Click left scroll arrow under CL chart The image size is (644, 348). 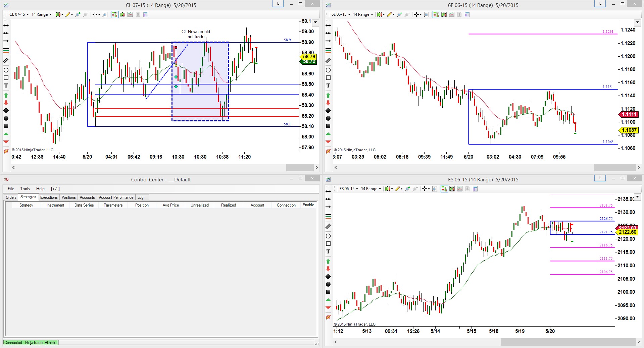(13, 167)
